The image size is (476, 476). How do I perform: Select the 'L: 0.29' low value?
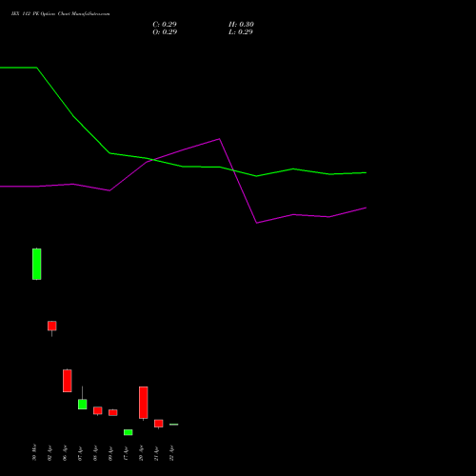coord(241,32)
